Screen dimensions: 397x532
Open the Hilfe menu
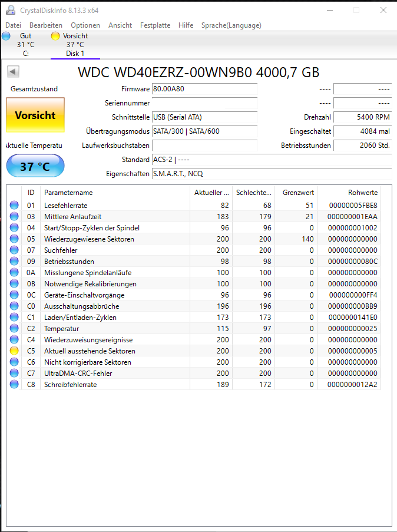pyautogui.click(x=186, y=25)
